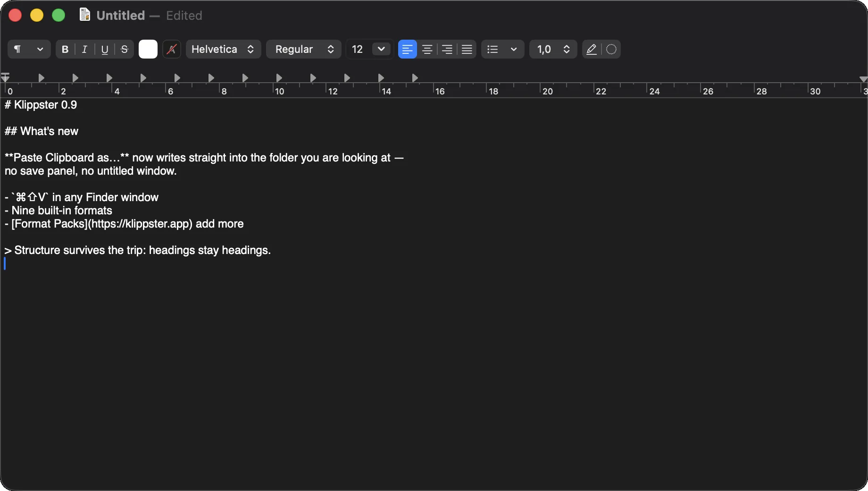Align text to the right
Viewport: 868px width, 491px height.
(447, 49)
